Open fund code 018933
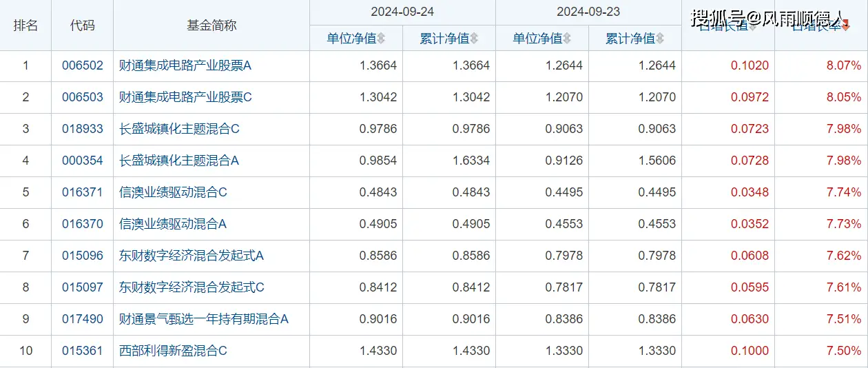 83,129
